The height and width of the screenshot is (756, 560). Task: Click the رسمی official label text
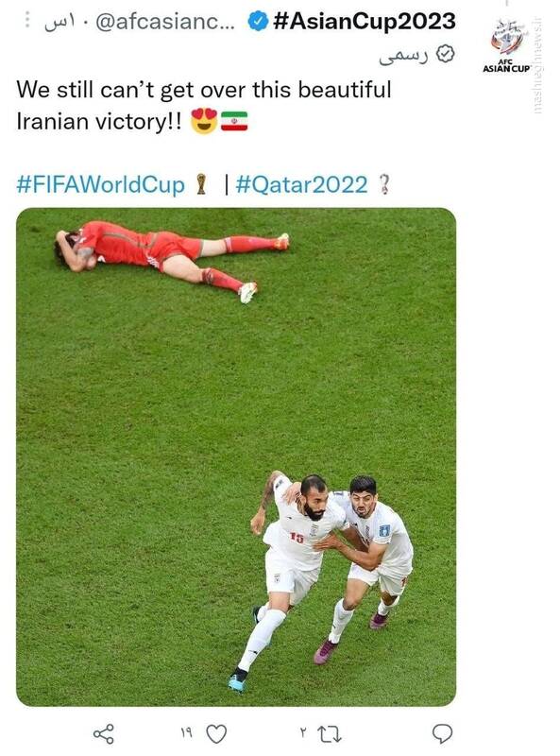(403, 57)
